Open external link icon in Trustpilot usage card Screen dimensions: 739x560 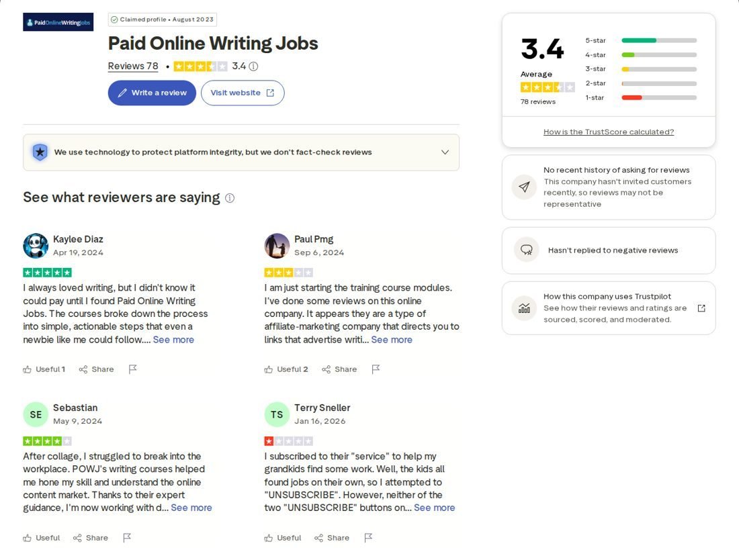(x=701, y=308)
